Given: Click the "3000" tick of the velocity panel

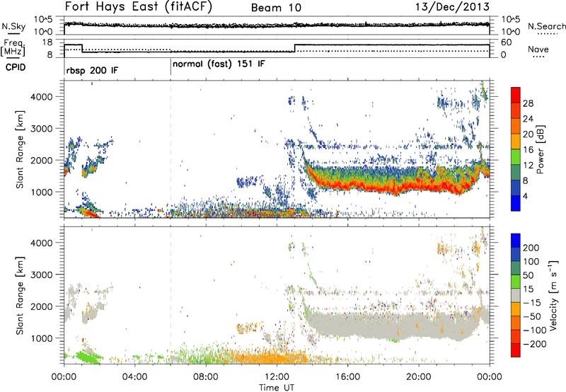Looking at the screenshot, I should tap(41, 275).
